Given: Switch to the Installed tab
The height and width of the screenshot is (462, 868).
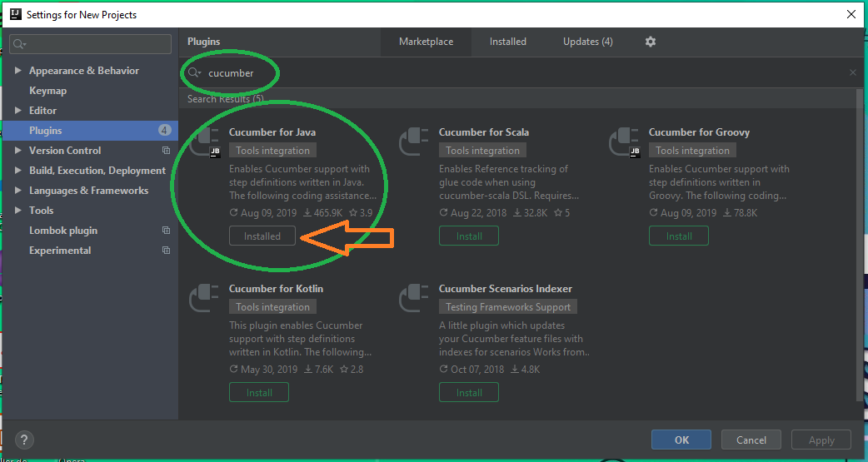Looking at the screenshot, I should (507, 42).
